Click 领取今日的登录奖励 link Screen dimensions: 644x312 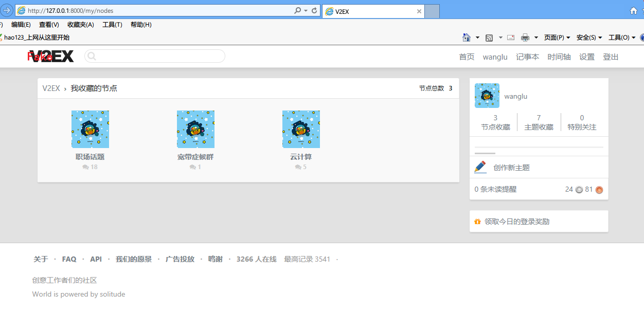517,222
